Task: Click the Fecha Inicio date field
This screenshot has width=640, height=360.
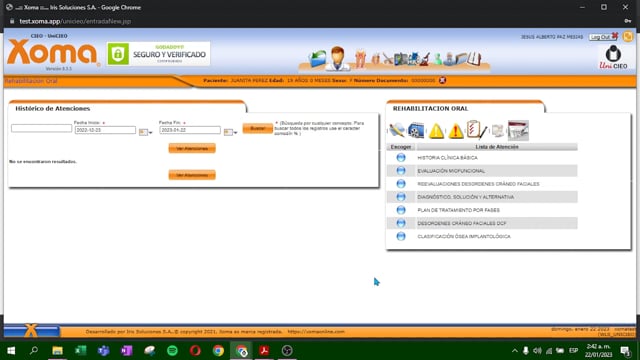Action: point(105,130)
